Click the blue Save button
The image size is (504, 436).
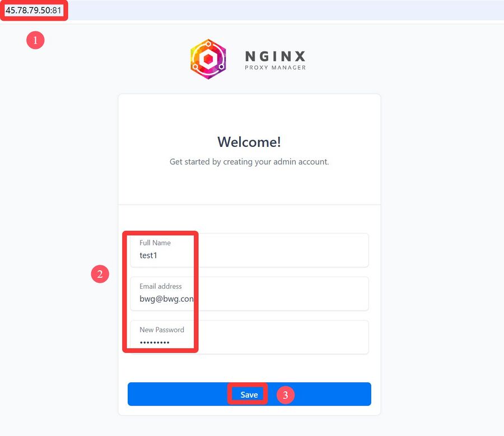tap(249, 394)
